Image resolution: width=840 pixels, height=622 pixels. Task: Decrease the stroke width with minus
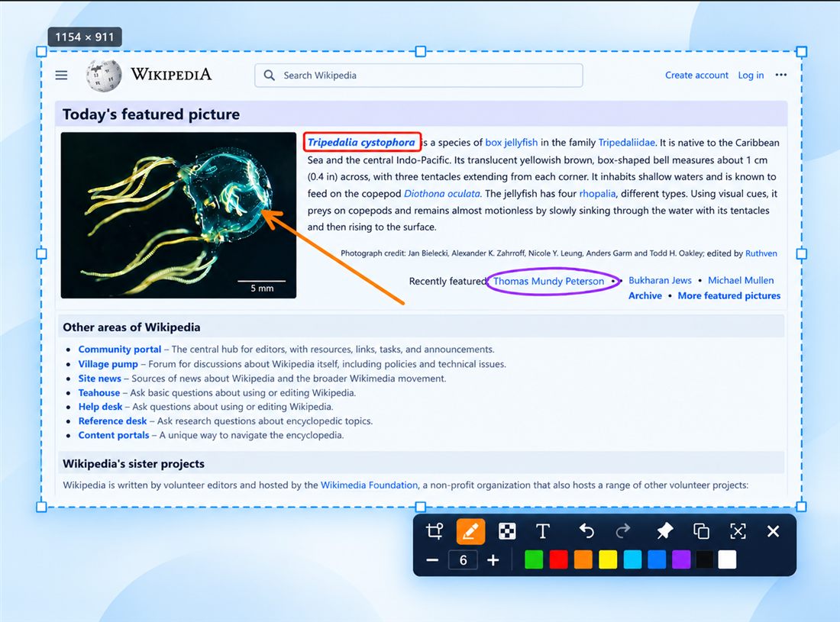(x=432, y=560)
